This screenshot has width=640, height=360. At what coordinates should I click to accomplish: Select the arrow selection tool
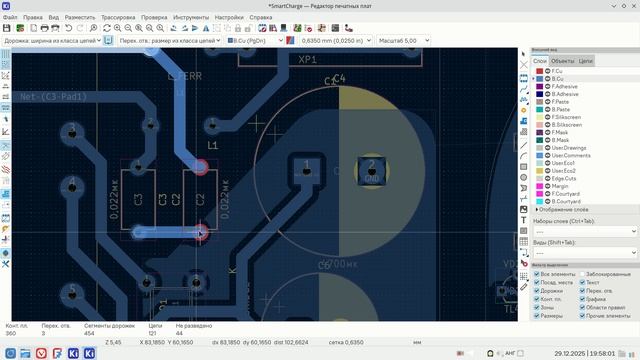(x=524, y=54)
